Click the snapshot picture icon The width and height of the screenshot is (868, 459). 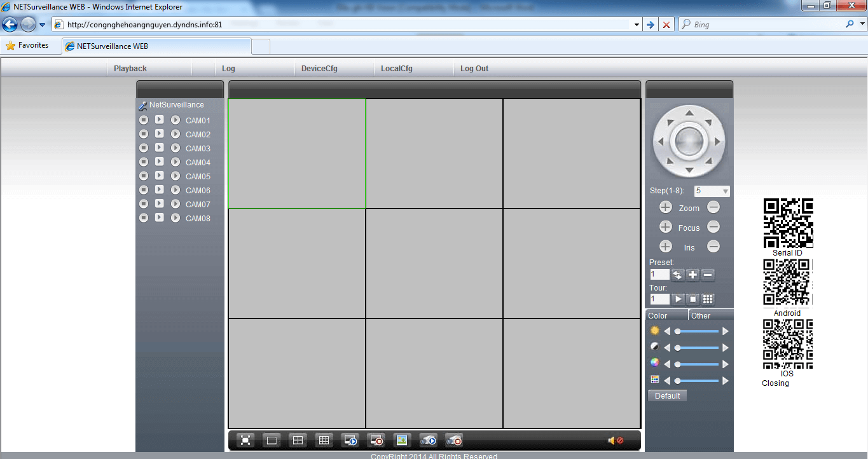401,440
